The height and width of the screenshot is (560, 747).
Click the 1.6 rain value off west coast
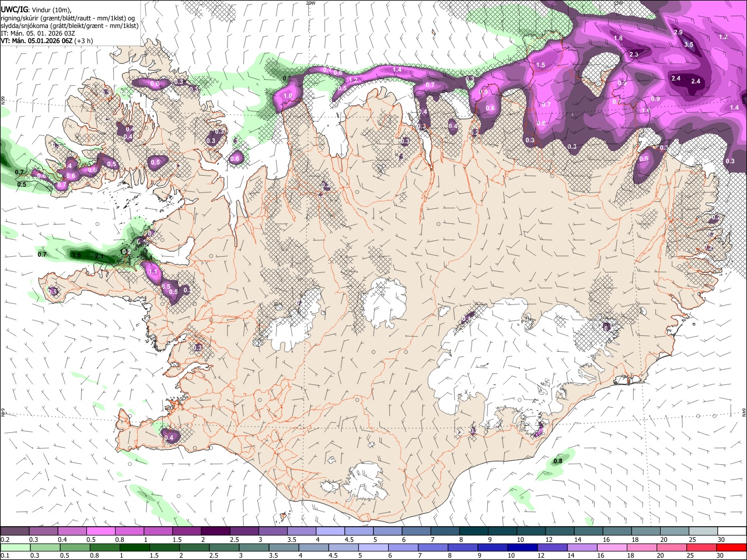coord(76,255)
